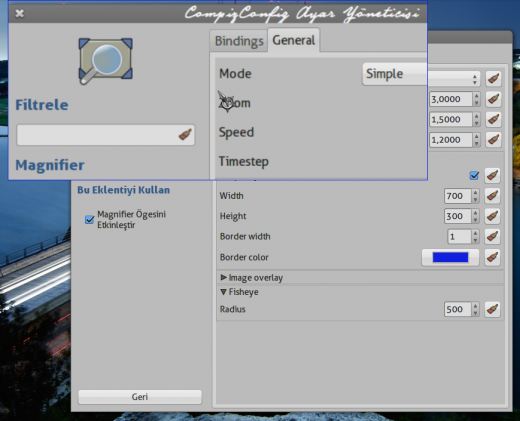Image resolution: width=520 pixels, height=421 pixels.
Task: Click the Width value field showing 700
Action: [458, 196]
